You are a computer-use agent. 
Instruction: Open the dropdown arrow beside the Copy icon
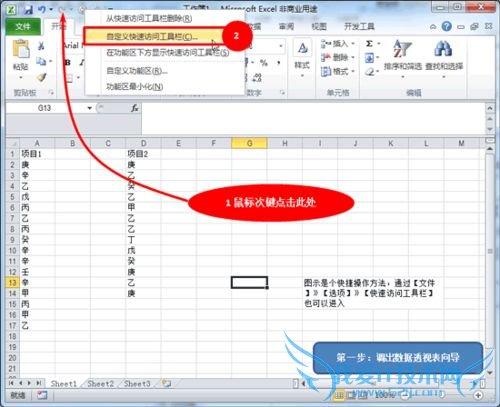pyautogui.click(x=51, y=61)
